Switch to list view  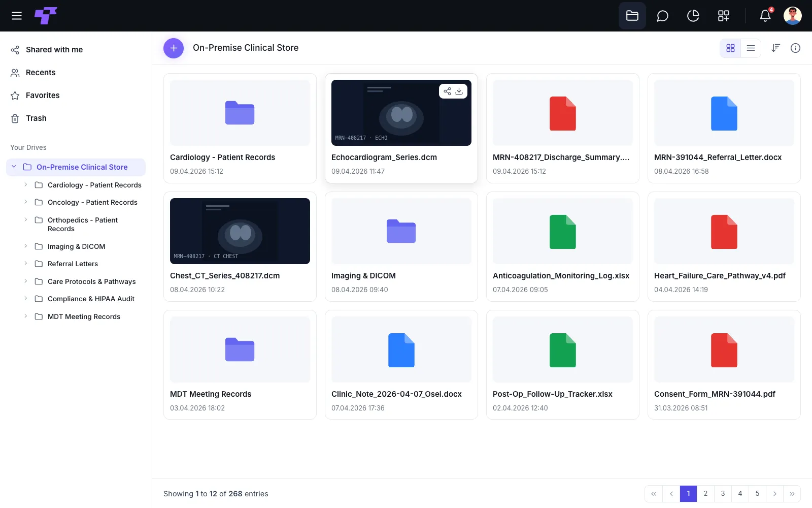[751, 48]
